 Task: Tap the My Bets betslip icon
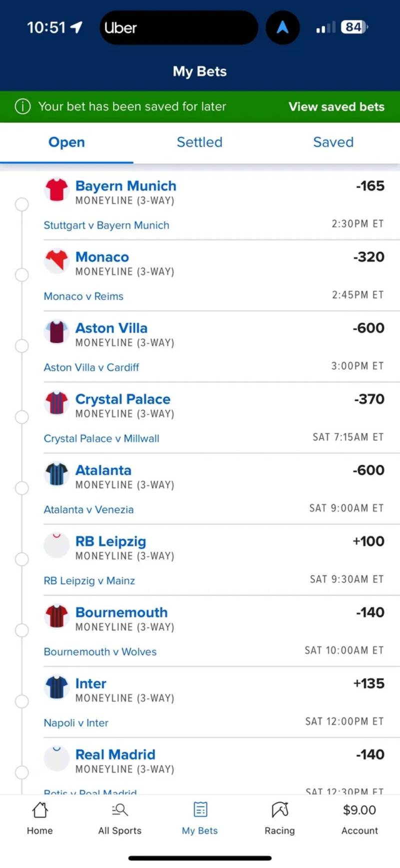coord(200,810)
